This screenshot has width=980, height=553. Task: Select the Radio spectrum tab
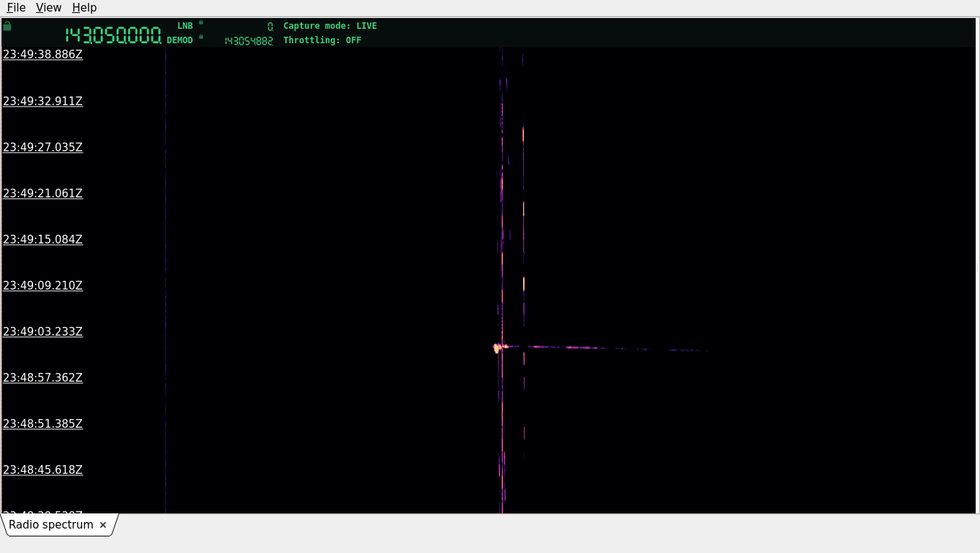point(51,525)
